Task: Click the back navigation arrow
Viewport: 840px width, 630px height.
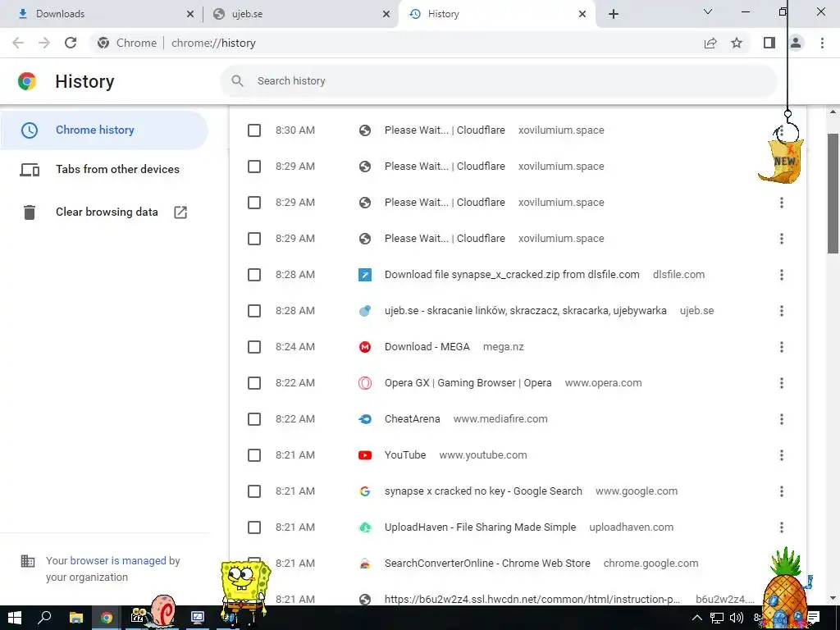Action: point(18,43)
